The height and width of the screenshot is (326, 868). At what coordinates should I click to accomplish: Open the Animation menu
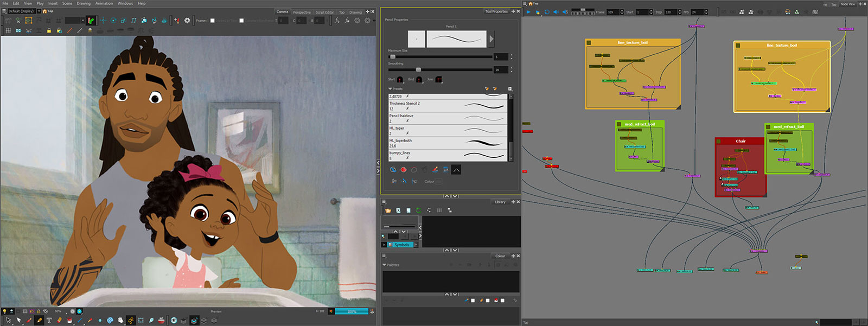104,3
